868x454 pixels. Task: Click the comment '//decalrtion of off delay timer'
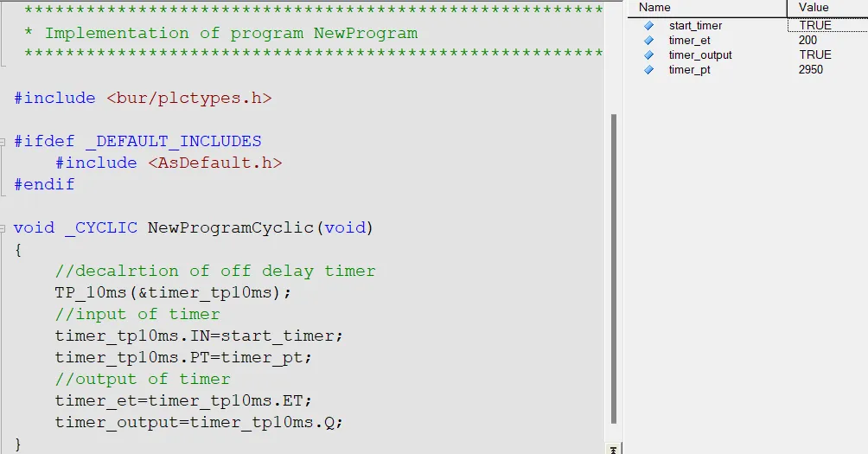215,271
